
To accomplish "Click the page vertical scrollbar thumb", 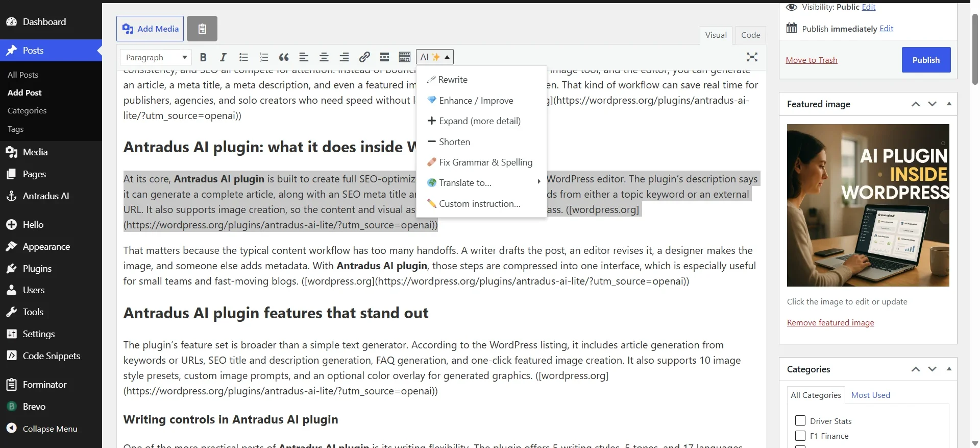I will 975,49.
